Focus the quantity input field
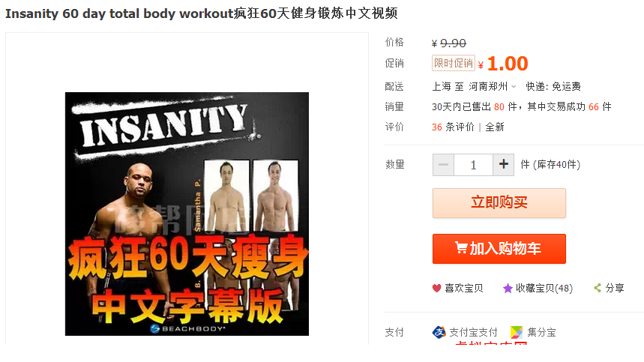This screenshot has width=644, height=362. (x=473, y=165)
